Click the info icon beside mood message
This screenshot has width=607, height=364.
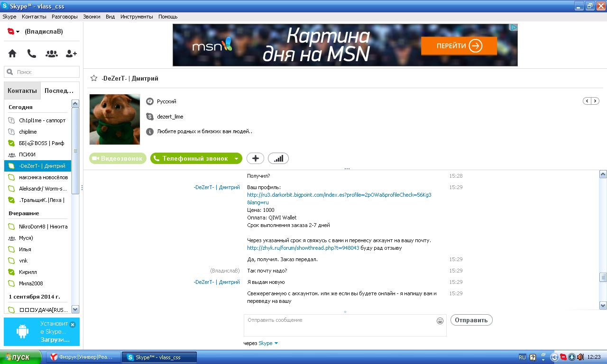pyautogui.click(x=150, y=132)
